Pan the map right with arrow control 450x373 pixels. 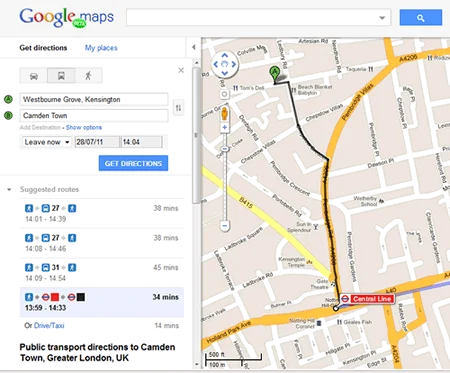[234, 64]
